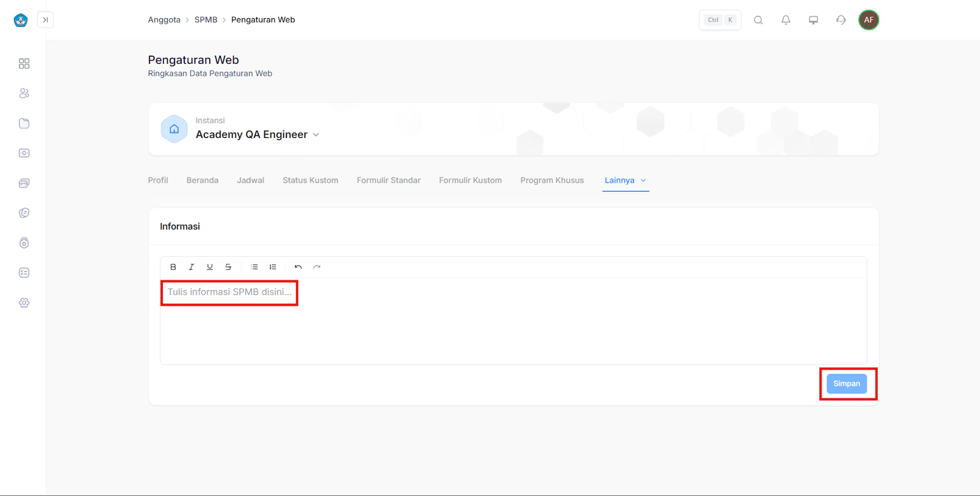Click the "Pengaturan Web" page heading
The height and width of the screenshot is (496, 980).
point(193,60)
